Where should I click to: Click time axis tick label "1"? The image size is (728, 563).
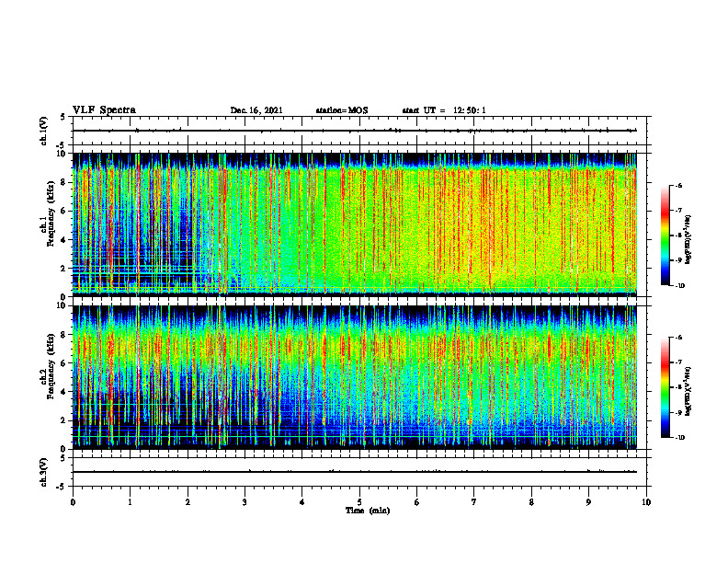(130, 502)
